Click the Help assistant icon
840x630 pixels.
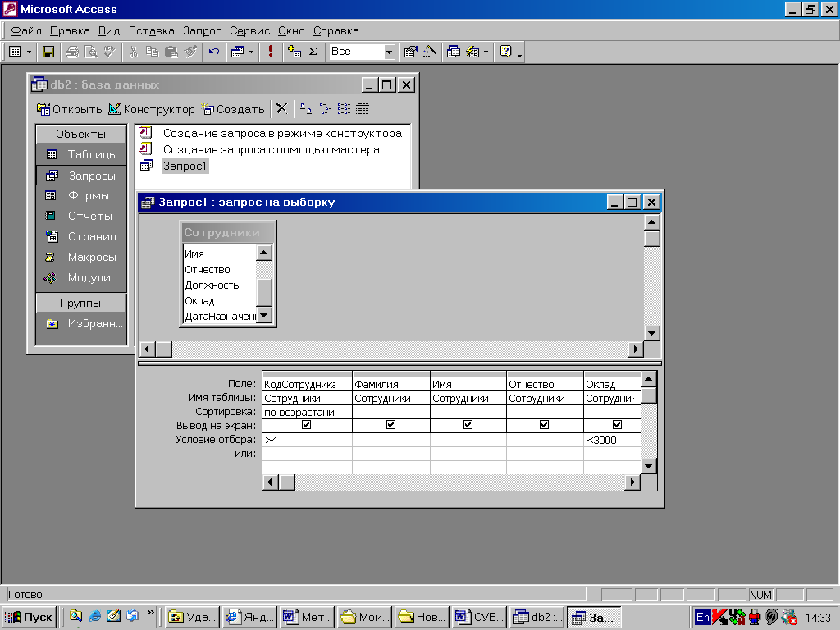[x=505, y=52]
